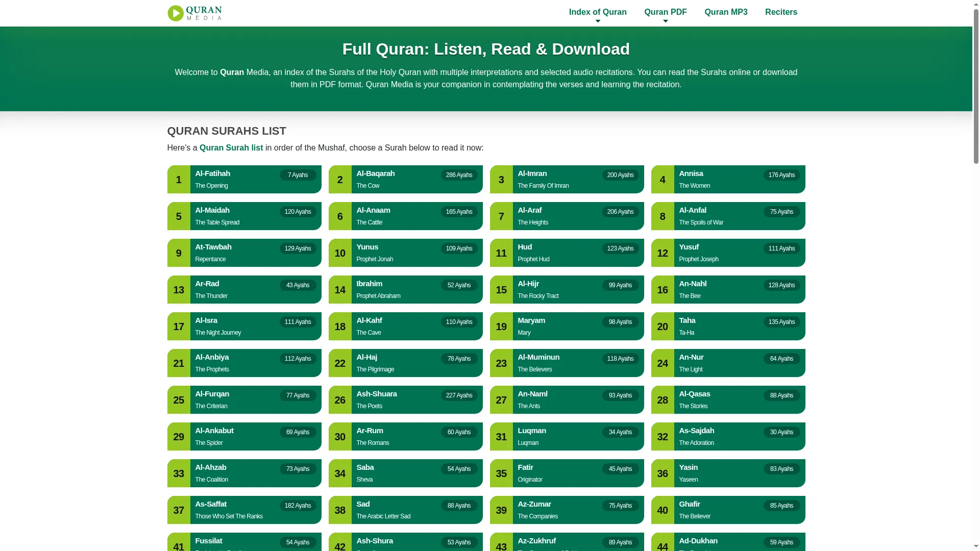The width and height of the screenshot is (980, 551).
Task: Select the number 24 badge for An-Nur
Action: [x=663, y=363]
